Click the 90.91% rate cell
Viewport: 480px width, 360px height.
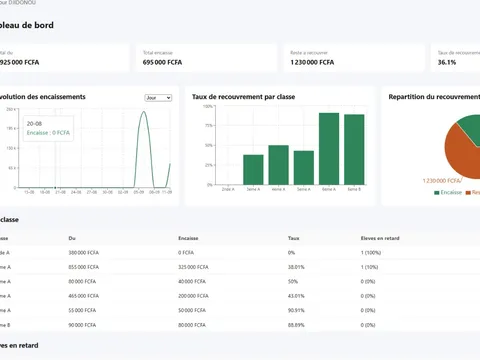(x=296, y=310)
